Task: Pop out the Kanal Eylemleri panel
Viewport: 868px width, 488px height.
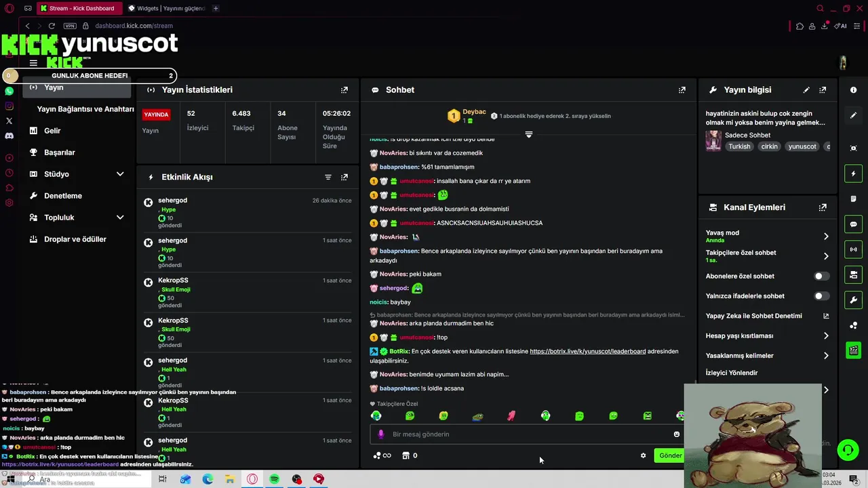Action: (823, 207)
